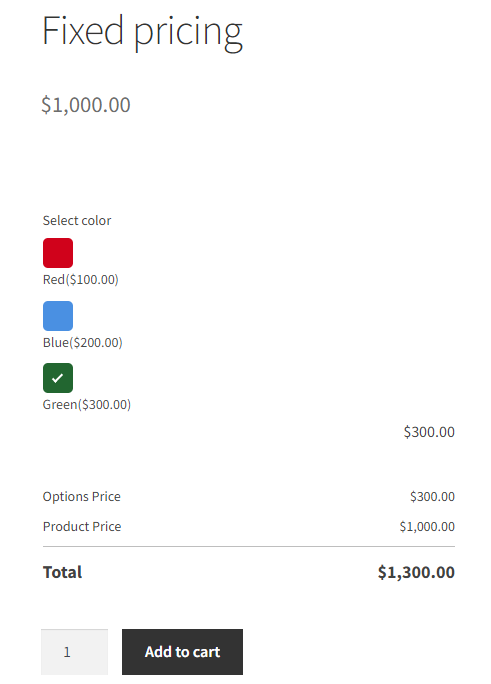
Task: Add the product to cart
Action: [182, 652]
